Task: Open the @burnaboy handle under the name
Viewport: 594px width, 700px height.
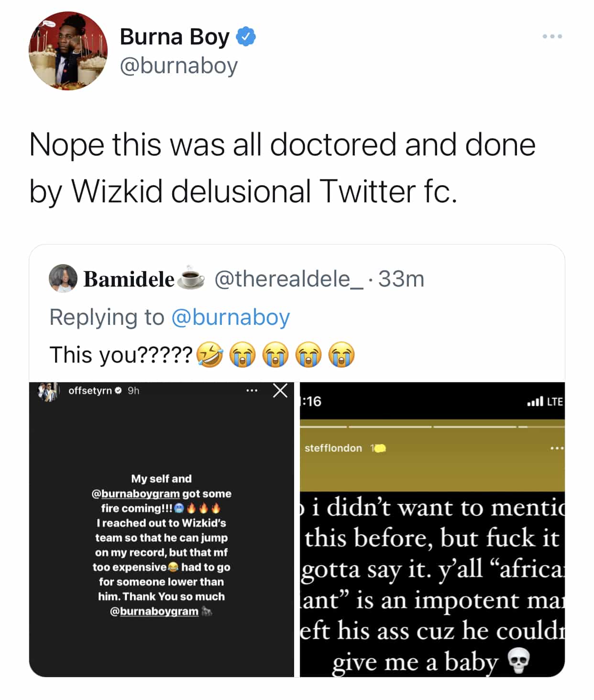Action: click(x=178, y=66)
